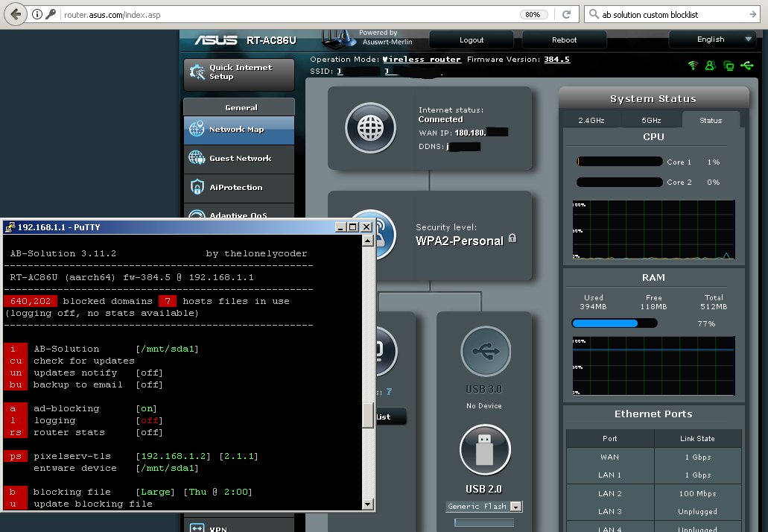Image resolution: width=768 pixels, height=532 pixels.
Task: Open the site information icon in address bar
Action: pyautogui.click(x=37, y=14)
